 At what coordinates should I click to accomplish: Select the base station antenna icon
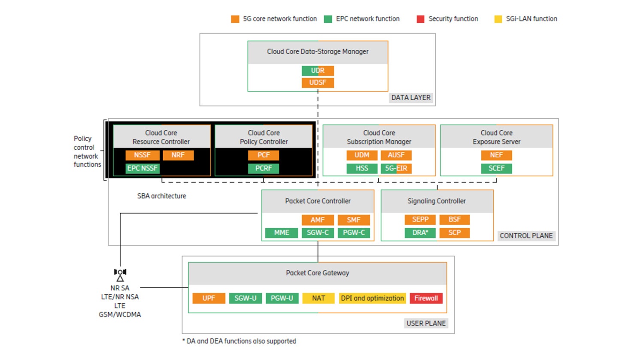120,273
